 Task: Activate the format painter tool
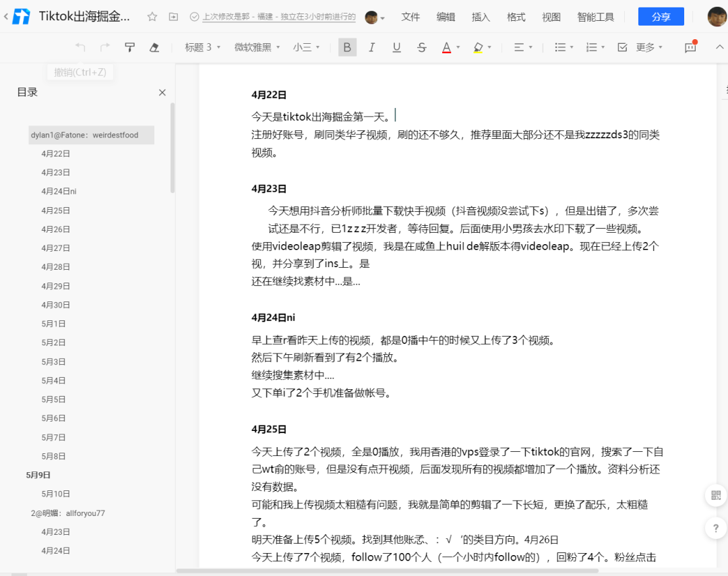tap(129, 47)
